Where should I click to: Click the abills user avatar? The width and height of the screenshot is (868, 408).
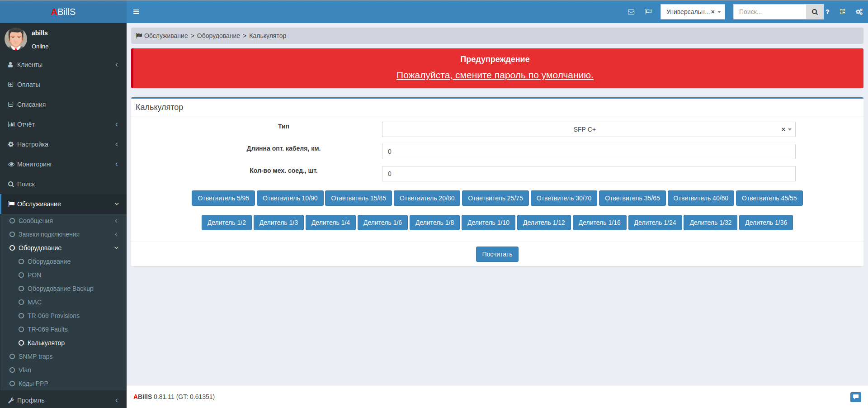click(x=16, y=39)
